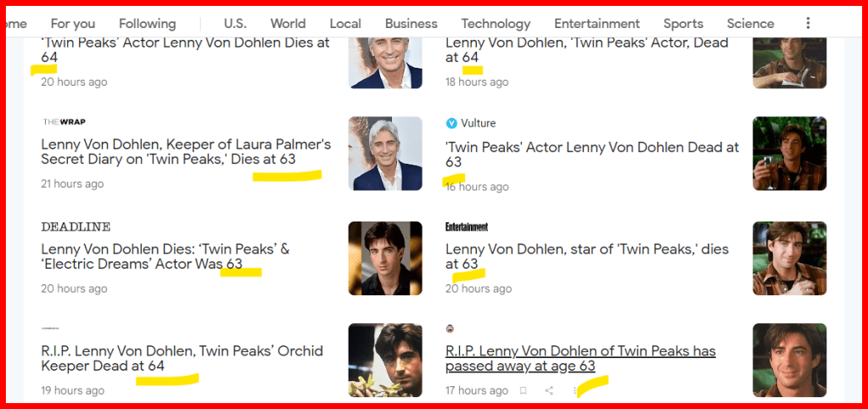Click the Vulture article thumbnail image

click(789, 154)
